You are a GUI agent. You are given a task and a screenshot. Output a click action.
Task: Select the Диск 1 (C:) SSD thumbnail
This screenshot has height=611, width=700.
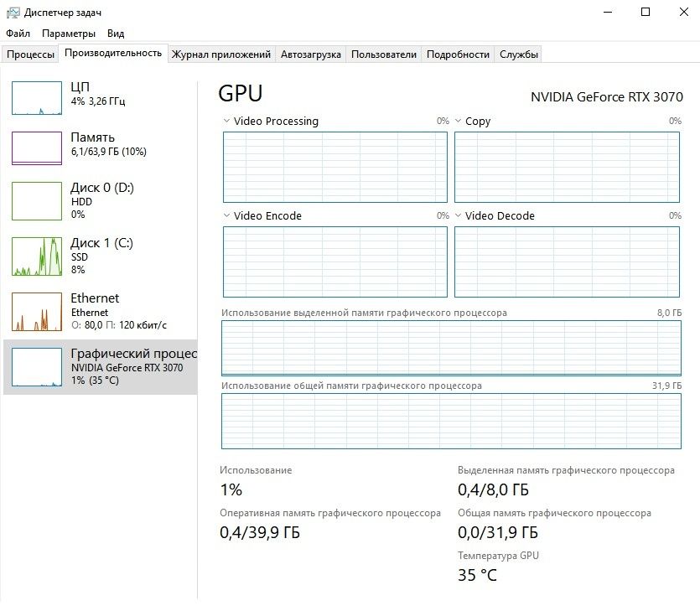point(37,256)
